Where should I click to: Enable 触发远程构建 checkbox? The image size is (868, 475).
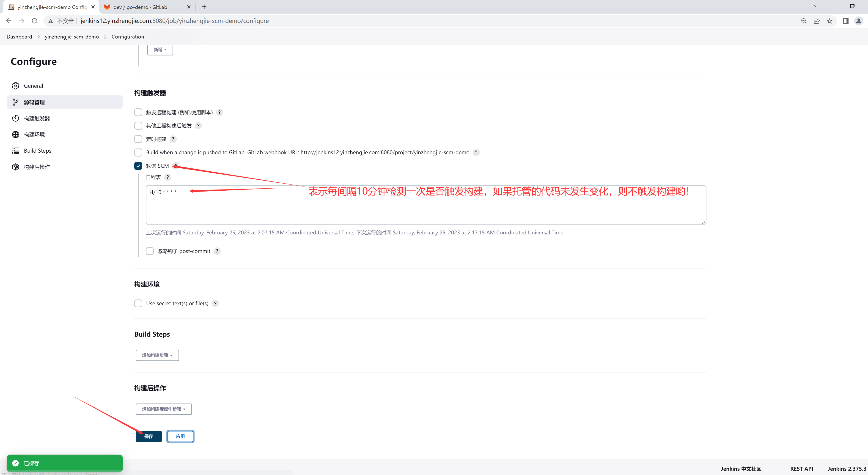(138, 112)
